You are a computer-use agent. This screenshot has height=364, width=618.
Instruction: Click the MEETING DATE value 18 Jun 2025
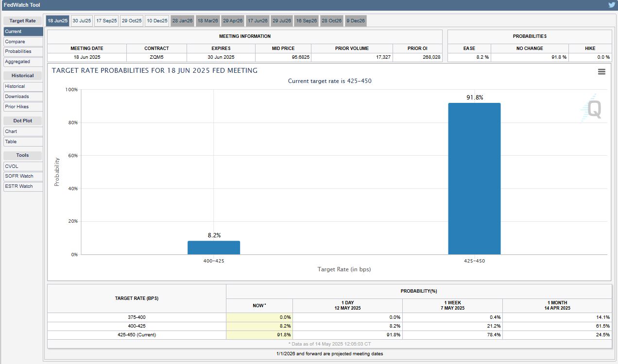[87, 57]
